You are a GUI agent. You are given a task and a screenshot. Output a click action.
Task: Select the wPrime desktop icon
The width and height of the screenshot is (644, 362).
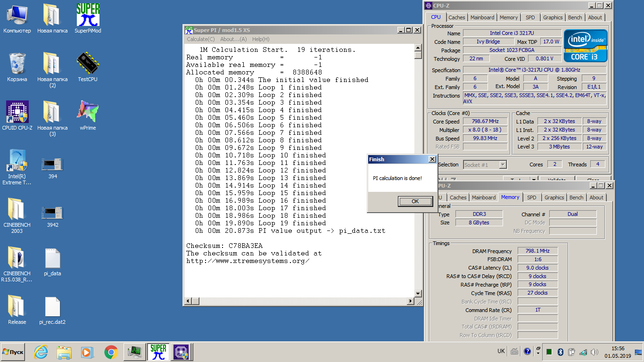click(88, 116)
